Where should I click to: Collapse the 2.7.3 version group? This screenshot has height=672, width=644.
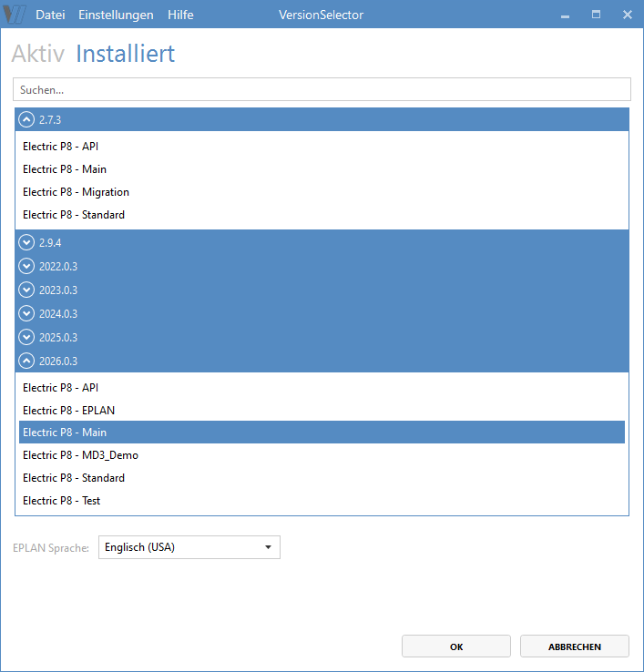coord(26,119)
